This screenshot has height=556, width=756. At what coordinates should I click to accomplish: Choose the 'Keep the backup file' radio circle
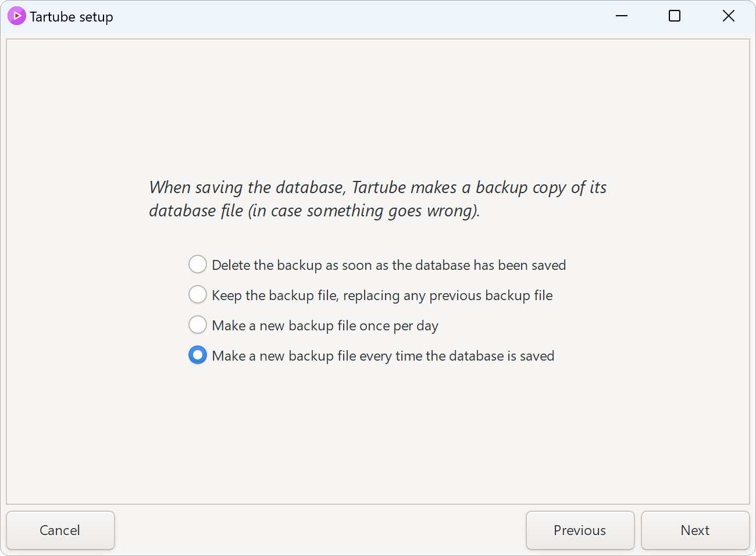click(x=198, y=294)
